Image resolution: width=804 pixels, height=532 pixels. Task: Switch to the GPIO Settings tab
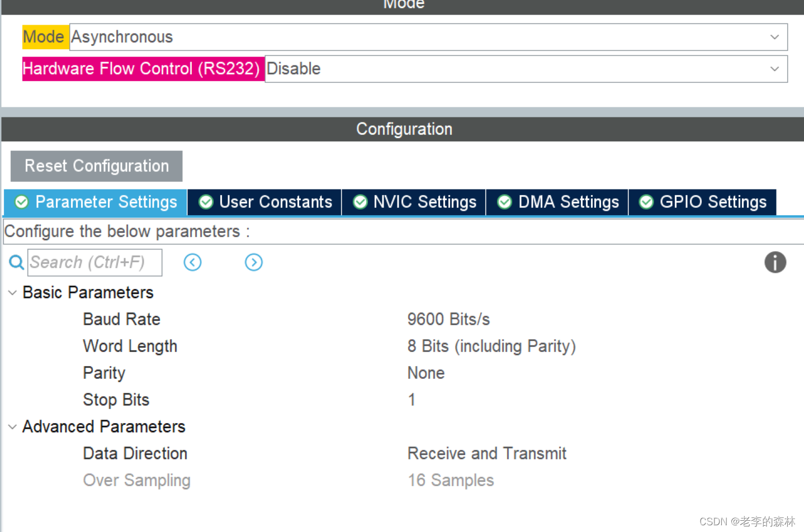pyautogui.click(x=702, y=202)
